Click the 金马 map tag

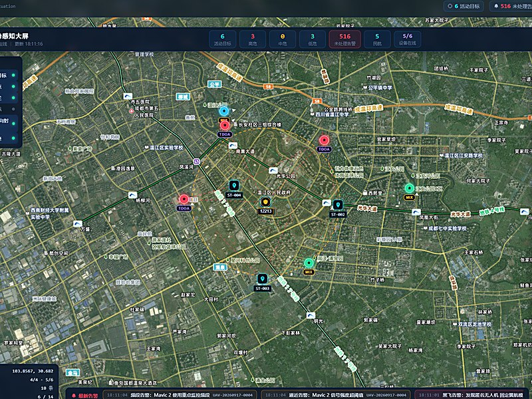73,372
